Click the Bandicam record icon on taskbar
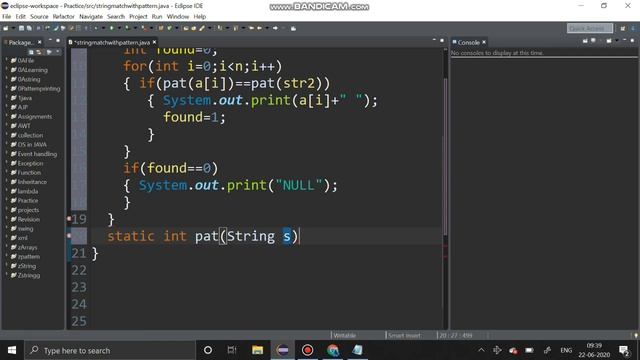Screen dimensions: 640x360 point(307,350)
